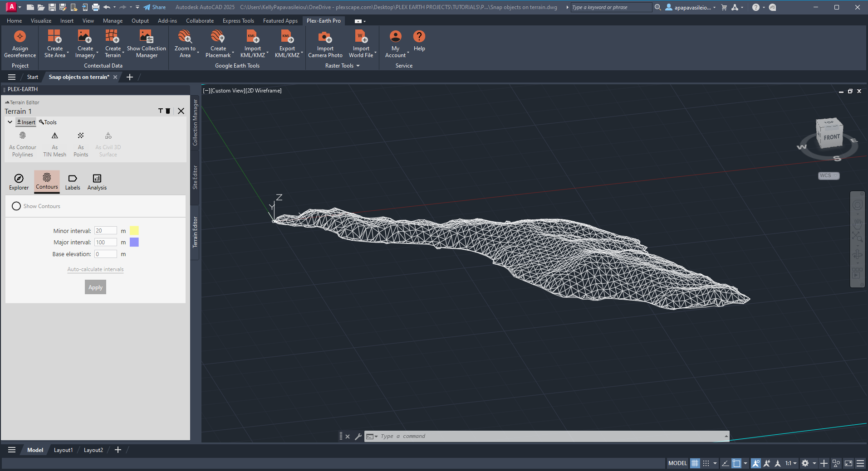Click Undo arrow in quick access toolbar
The image size is (868, 471).
pyautogui.click(x=107, y=7)
